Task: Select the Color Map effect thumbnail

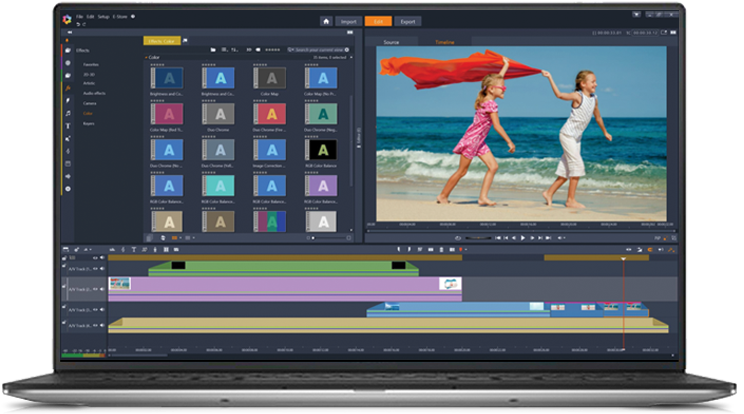Action: click(x=270, y=78)
